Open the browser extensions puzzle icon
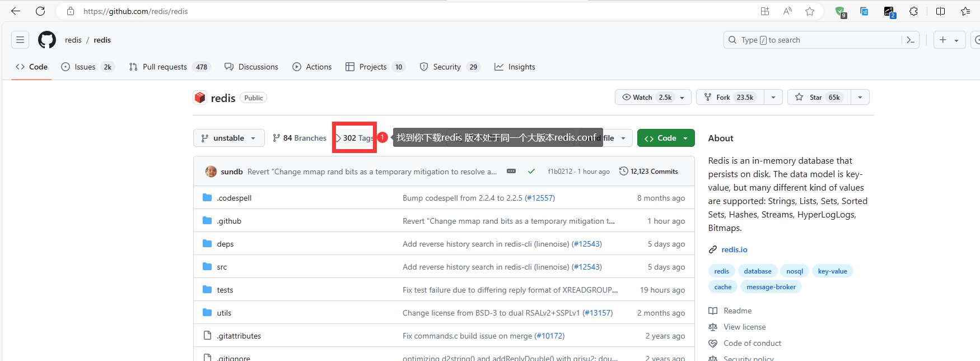Viewport: 980px width, 361px height. click(913, 11)
